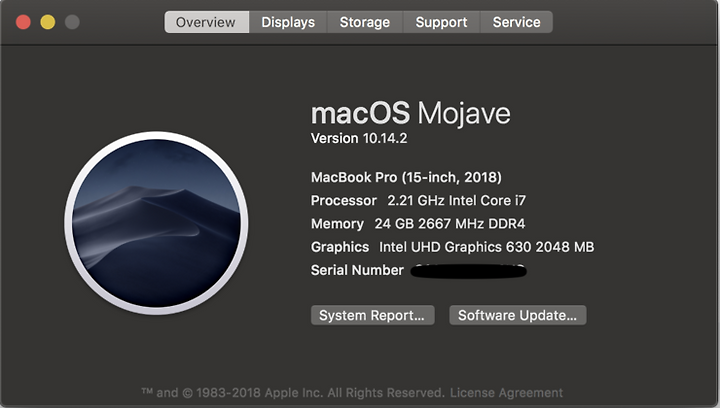Click the grayed-out zoom window button
Viewport: 720px width, 408px height.
coord(72,22)
